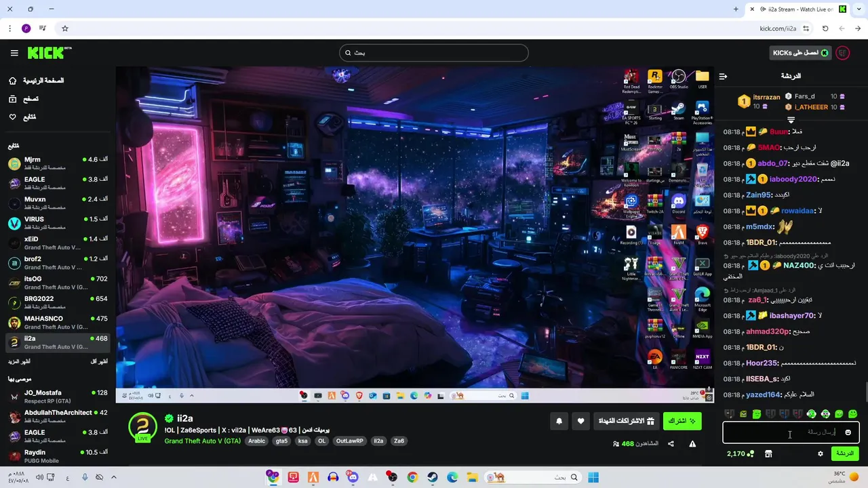Screen dimensions: 868x488
Task: Click the OutLawRP tag
Action: pos(350,441)
